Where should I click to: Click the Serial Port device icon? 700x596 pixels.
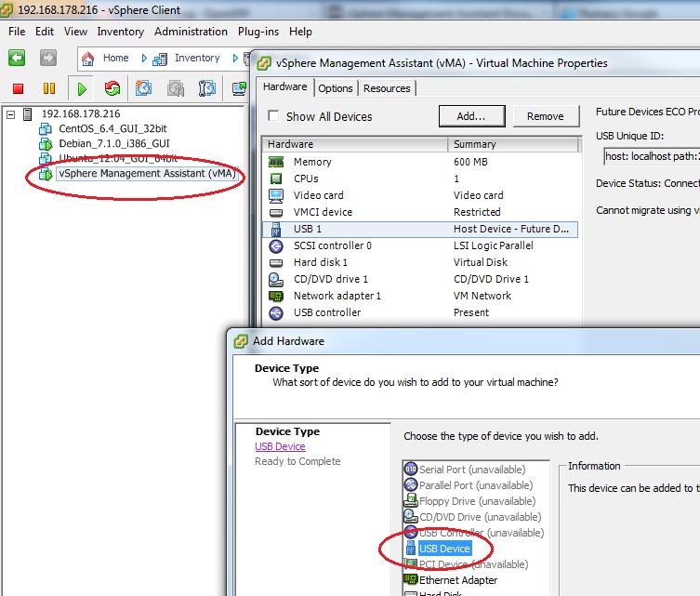(410, 470)
